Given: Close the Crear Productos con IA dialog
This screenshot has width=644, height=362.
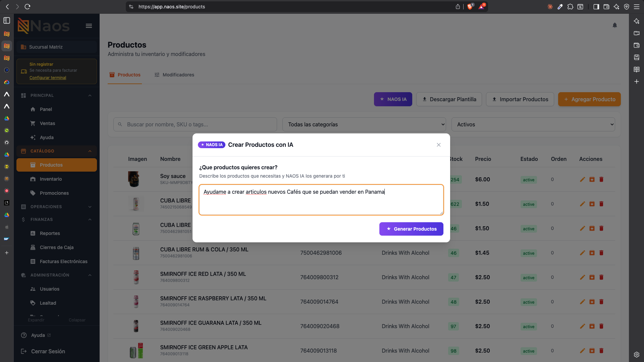Looking at the screenshot, I should click(x=439, y=145).
